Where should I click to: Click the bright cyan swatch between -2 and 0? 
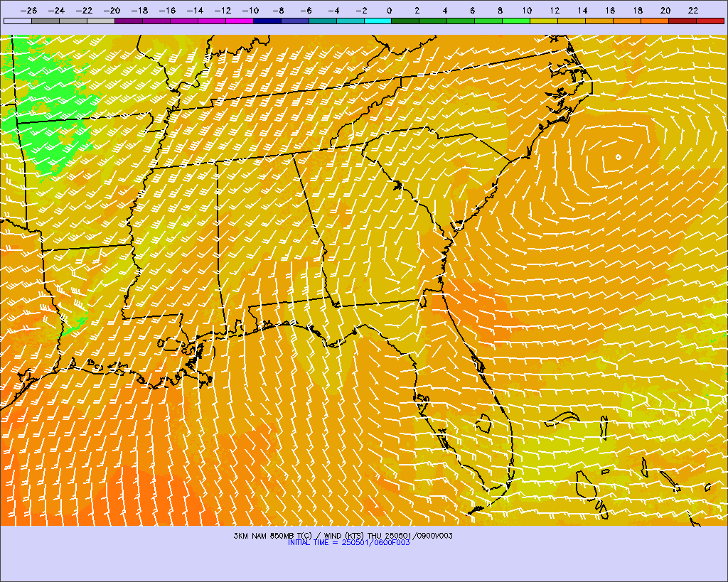[x=378, y=21]
